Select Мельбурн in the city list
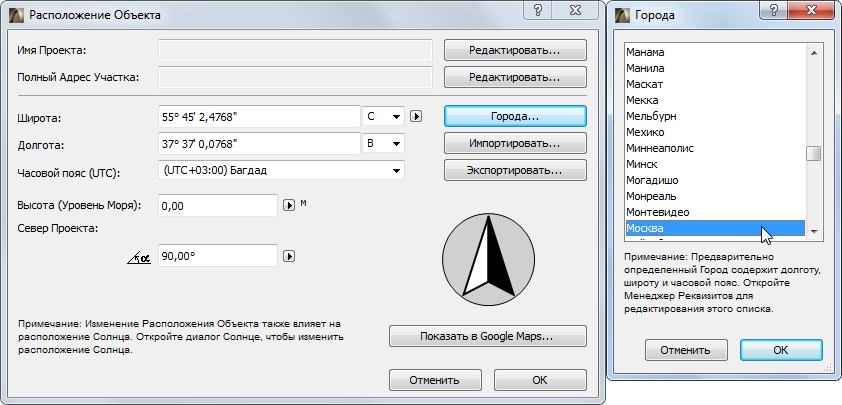Viewport: 842px width, 405px height. (715, 116)
